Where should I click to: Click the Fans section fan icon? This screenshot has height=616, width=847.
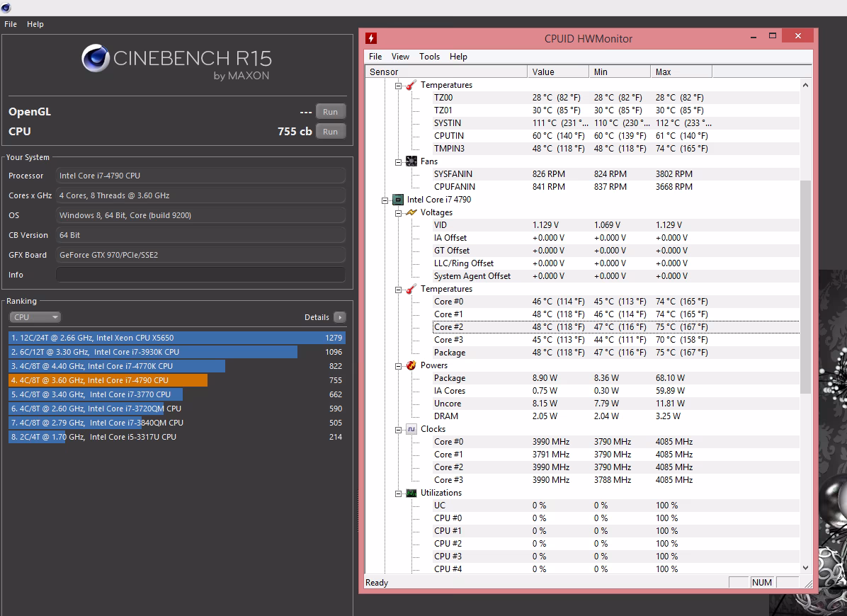click(x=411, y=161)
